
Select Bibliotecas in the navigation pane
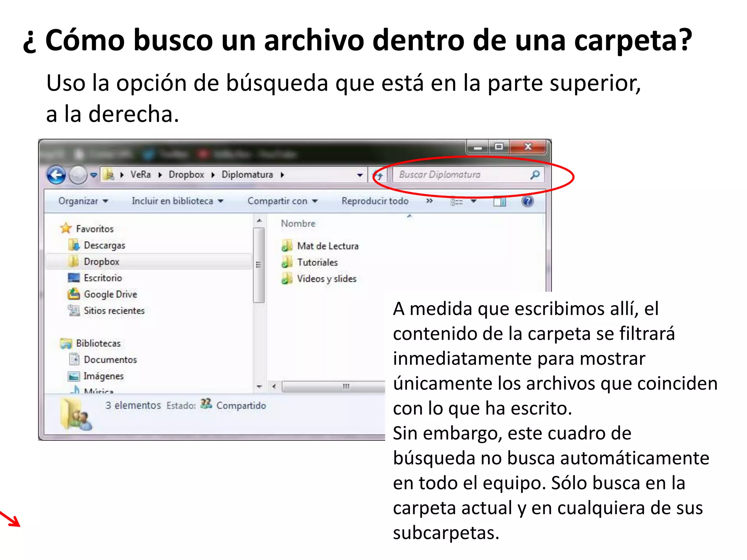98,343
